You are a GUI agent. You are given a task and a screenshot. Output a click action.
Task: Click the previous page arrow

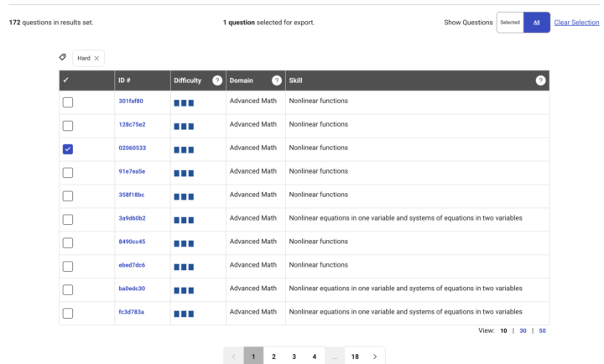coord(233,356)
